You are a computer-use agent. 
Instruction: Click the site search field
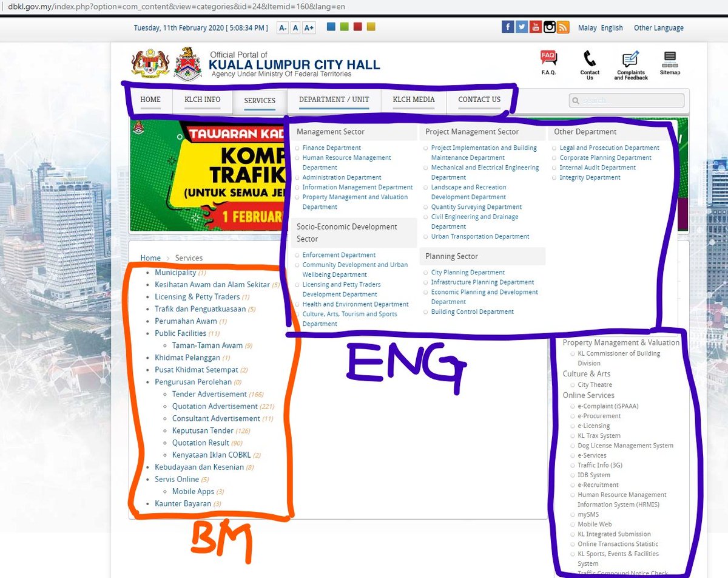[x=627, y=101]
